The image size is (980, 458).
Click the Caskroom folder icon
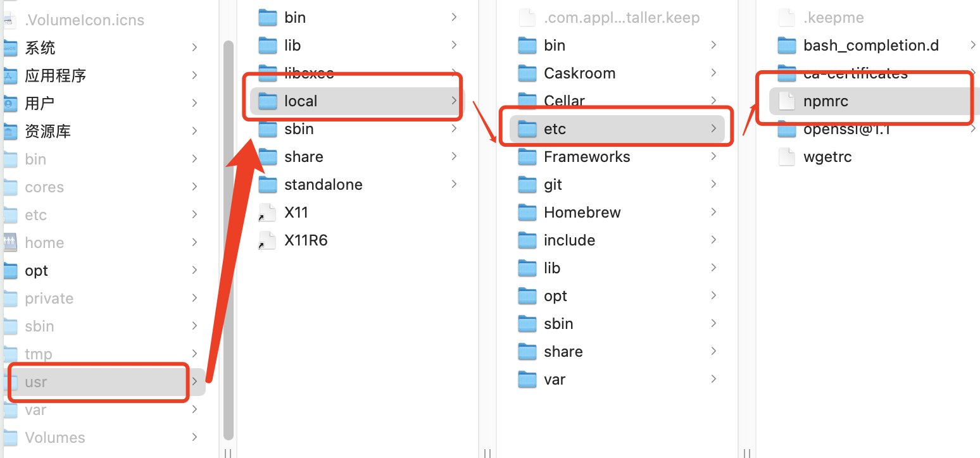click(x=527, y=73)
